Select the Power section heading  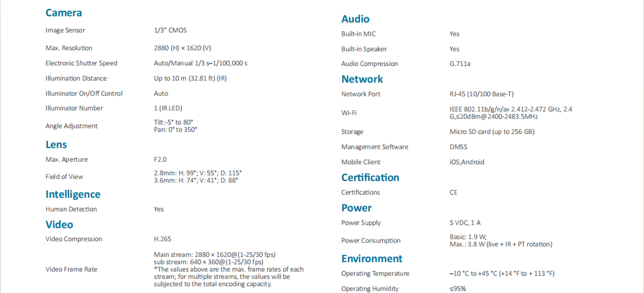(356, 208)
